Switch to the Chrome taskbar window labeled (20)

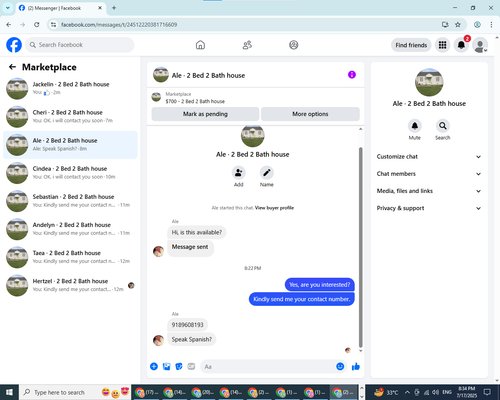click(x=204, y=392)
